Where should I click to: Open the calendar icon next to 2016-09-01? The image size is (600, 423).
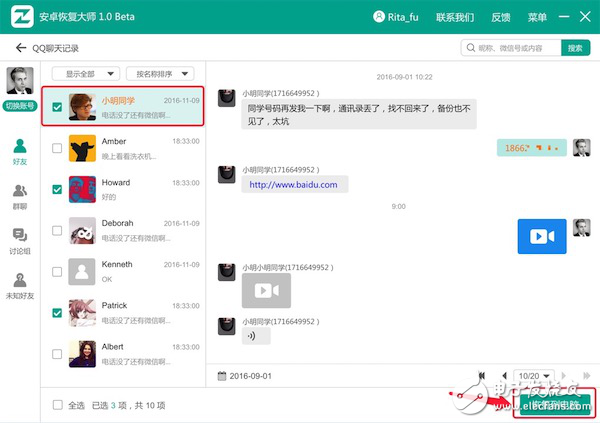coord(223,376)
